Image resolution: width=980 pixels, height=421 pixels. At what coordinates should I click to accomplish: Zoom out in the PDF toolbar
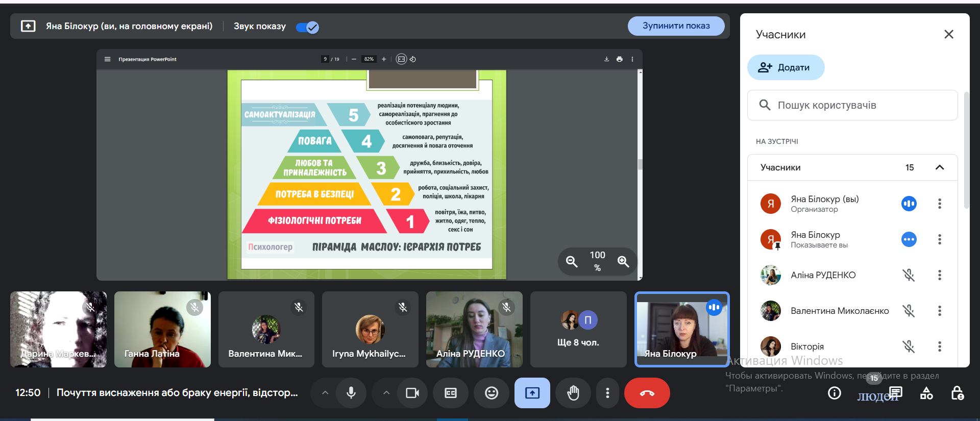pyautogui.click(x=354, y=59)
